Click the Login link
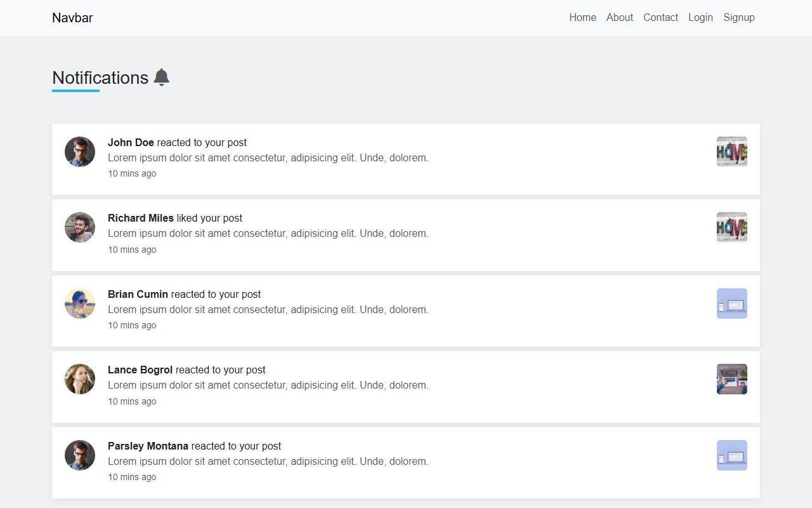This screenshot has height=508, width=812. pyautogui.click(x=700, y=17)
